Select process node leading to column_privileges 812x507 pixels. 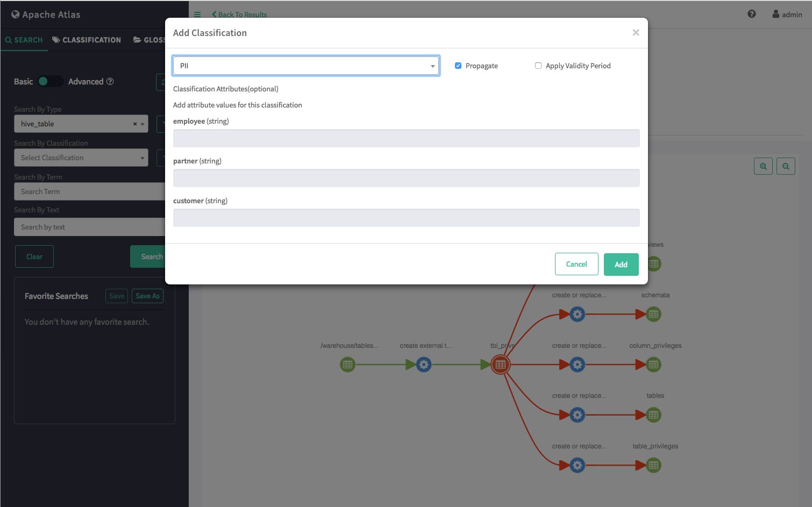point(578,365)
